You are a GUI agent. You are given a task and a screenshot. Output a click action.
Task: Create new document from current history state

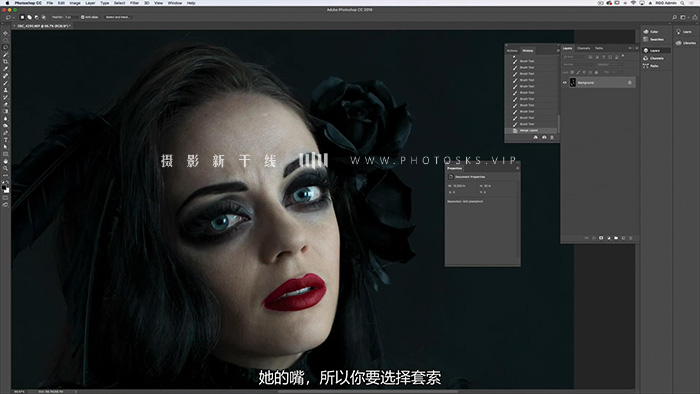[536, 137]
